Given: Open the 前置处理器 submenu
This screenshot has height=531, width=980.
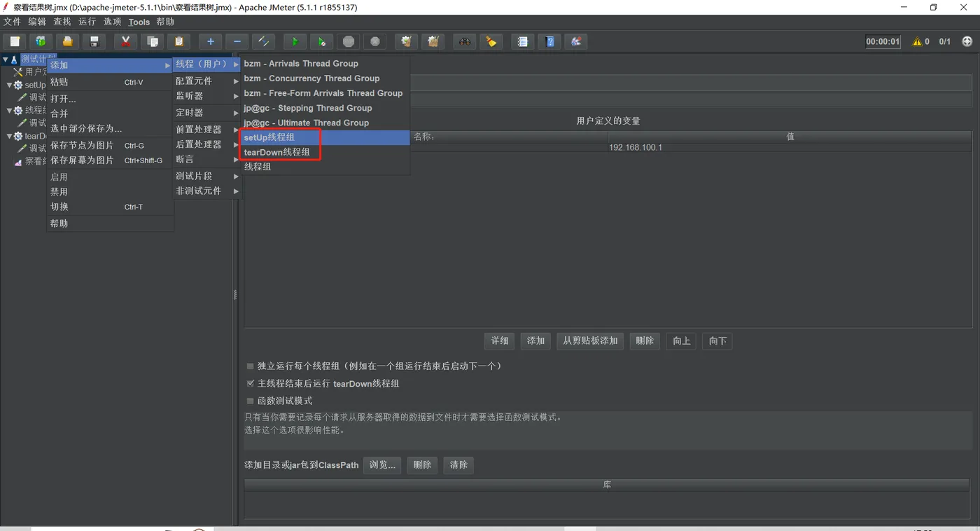Looking at the screenshot, I should coord(206,130).
